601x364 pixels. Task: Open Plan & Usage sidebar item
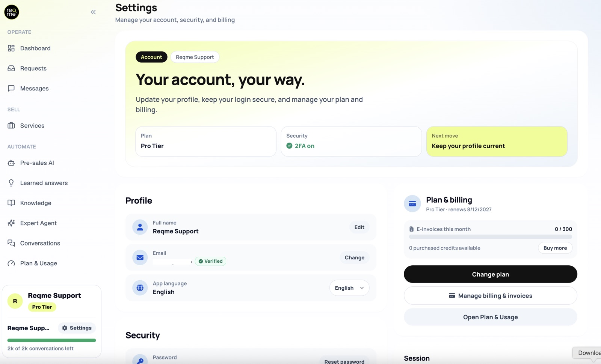[x=39, y=263]
